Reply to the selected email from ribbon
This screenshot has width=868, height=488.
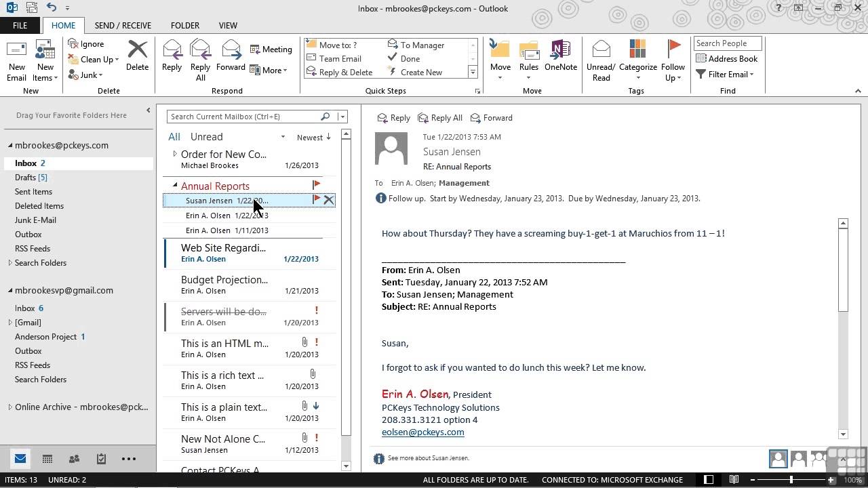coord(172,56)
